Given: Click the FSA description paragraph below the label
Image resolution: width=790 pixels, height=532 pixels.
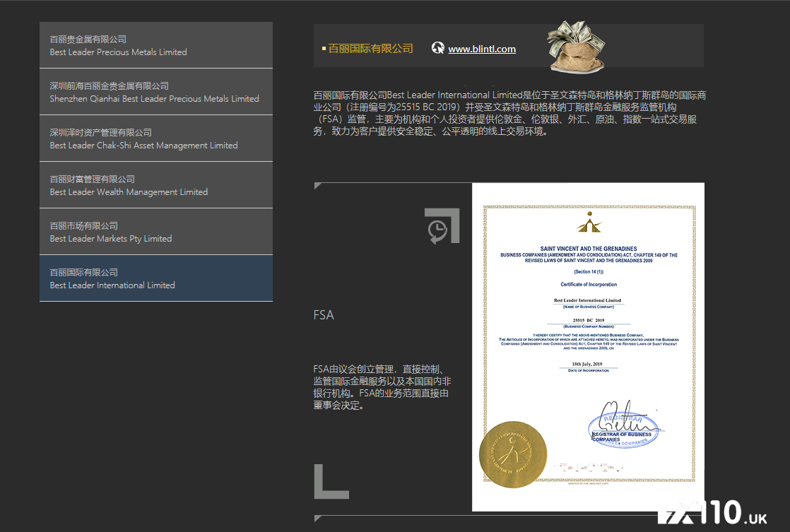Looking at the screenshot, I should 382,387.
